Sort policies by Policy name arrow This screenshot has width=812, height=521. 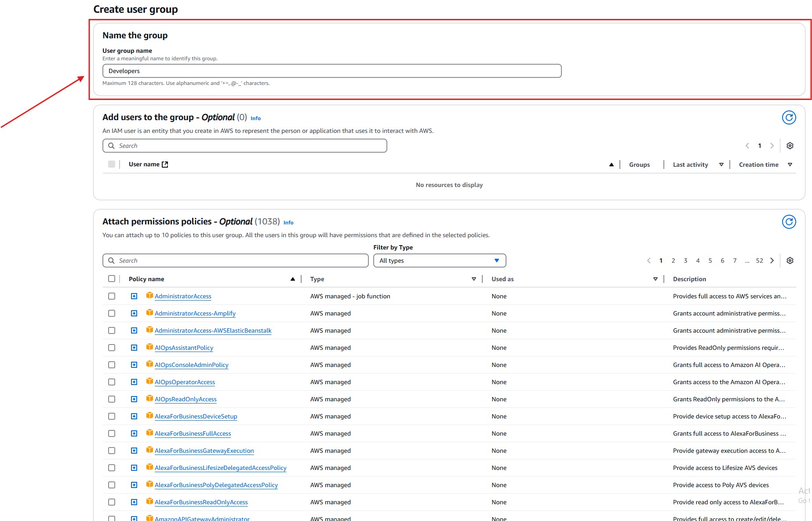[293, 279]
